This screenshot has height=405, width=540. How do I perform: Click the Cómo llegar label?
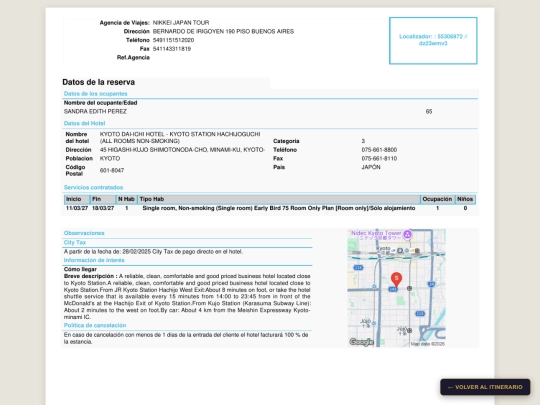80,269
